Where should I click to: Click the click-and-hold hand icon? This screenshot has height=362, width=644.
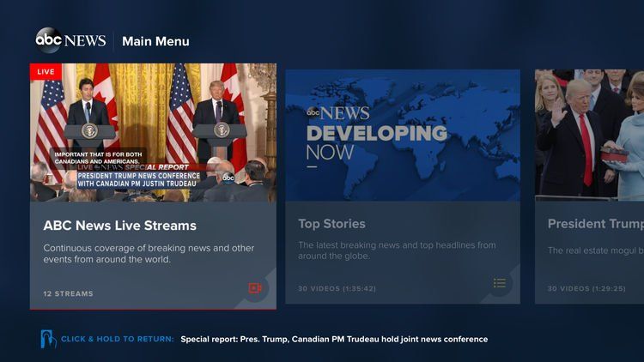point(48,339)
